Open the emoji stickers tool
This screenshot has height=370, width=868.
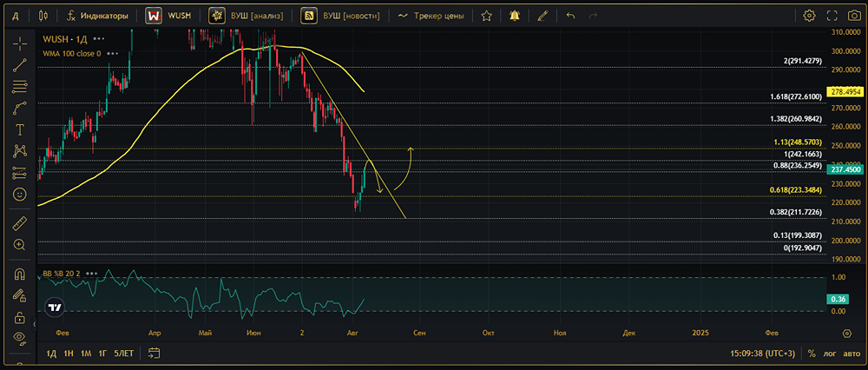coord(19,195)
